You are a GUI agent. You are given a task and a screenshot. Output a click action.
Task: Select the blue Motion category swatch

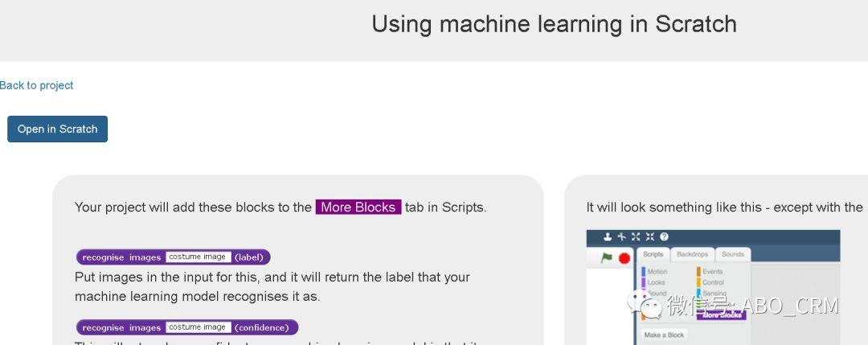click(644, 272)
